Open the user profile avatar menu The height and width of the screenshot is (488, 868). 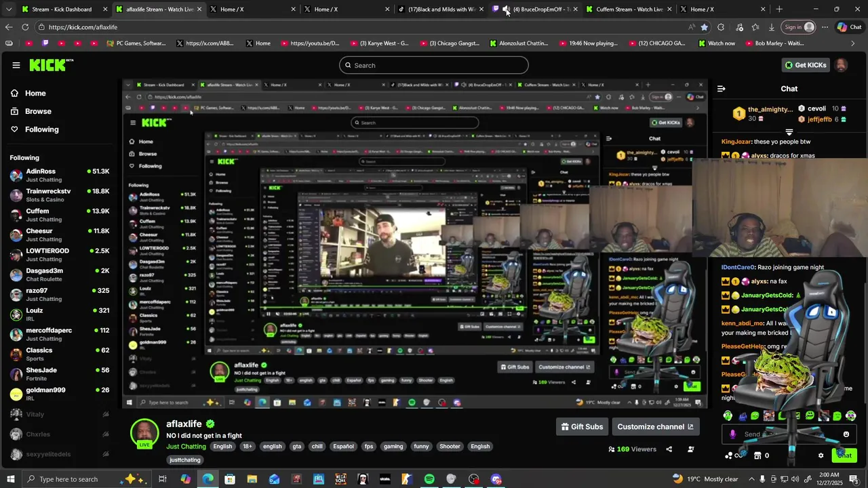(x=841, y=65)
